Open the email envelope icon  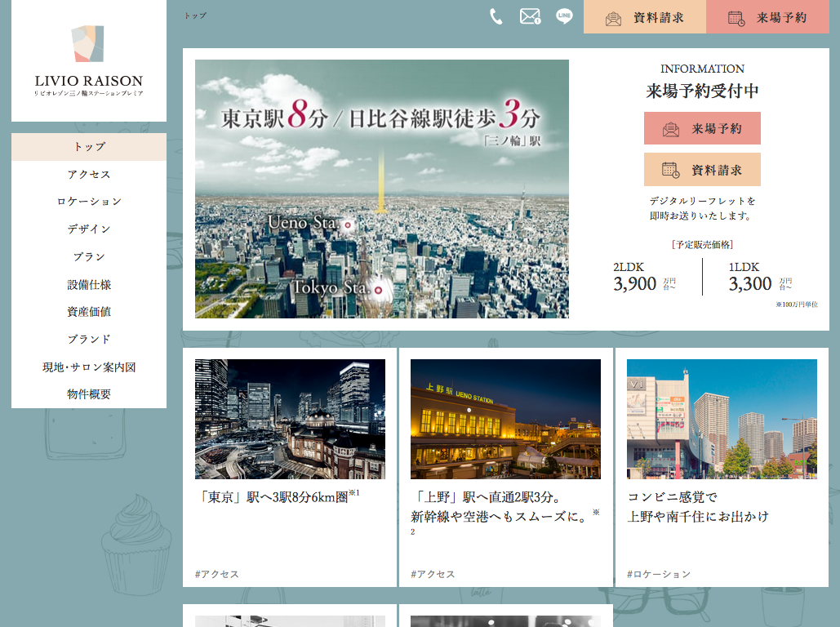531,16
